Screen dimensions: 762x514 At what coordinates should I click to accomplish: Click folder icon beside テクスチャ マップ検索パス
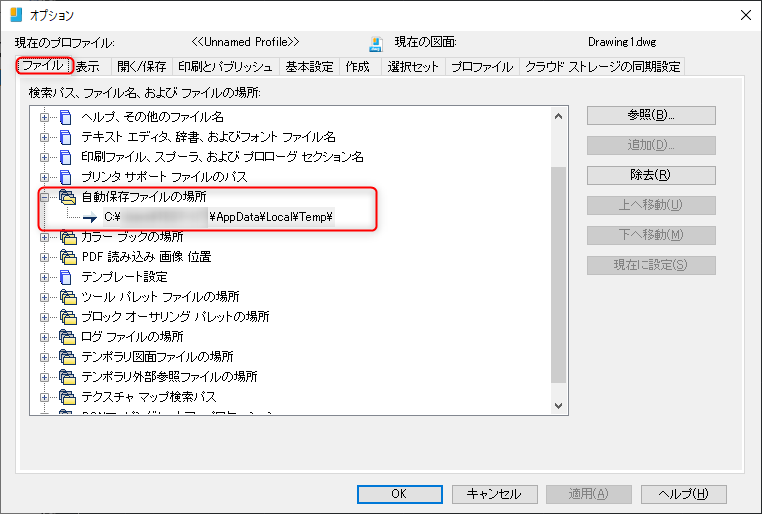pos(68,397)
